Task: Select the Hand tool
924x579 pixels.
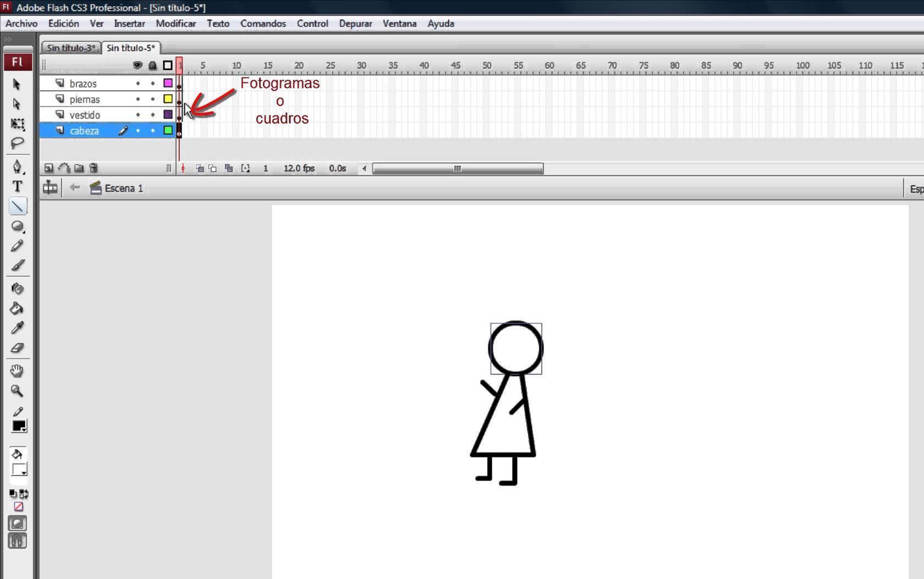Action: (x=17, y=371)
